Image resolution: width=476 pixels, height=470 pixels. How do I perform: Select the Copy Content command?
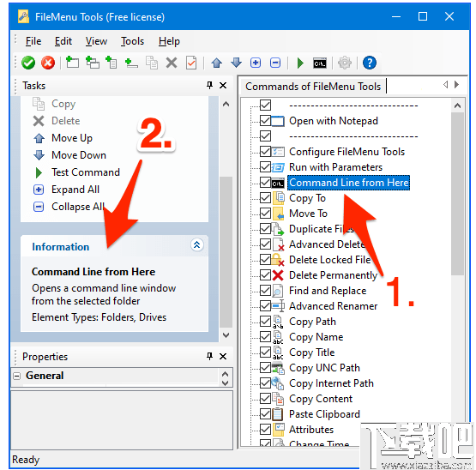[x=321, y=399]
